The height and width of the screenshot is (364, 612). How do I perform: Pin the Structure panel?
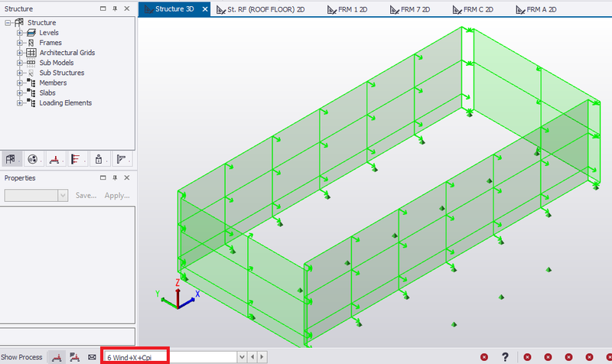tap(115, 8)
